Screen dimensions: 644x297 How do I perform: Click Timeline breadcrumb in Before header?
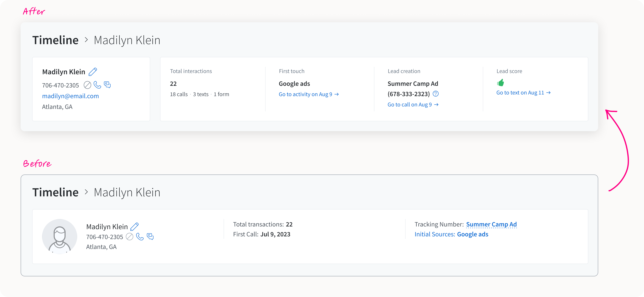click(55, 192)
